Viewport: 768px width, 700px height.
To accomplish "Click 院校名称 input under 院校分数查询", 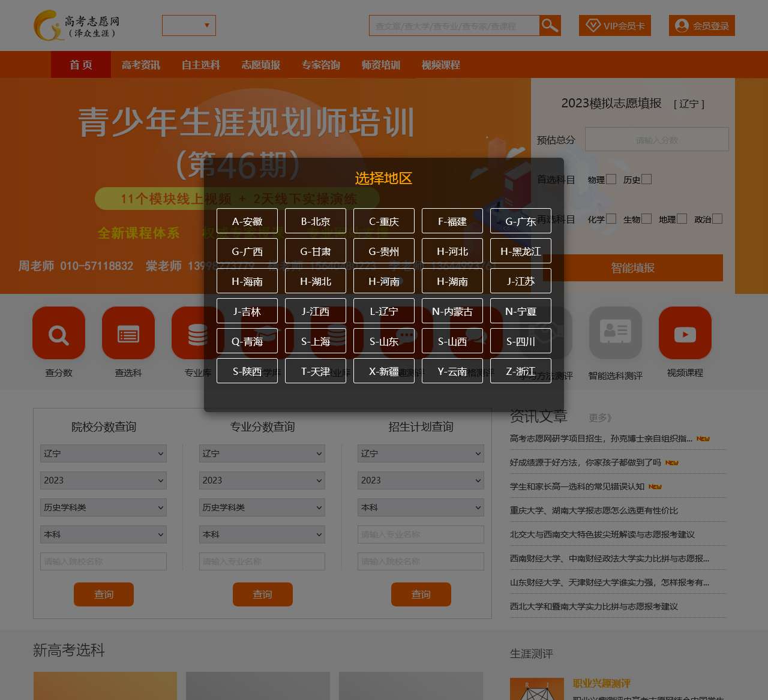I will click(103, 561).
